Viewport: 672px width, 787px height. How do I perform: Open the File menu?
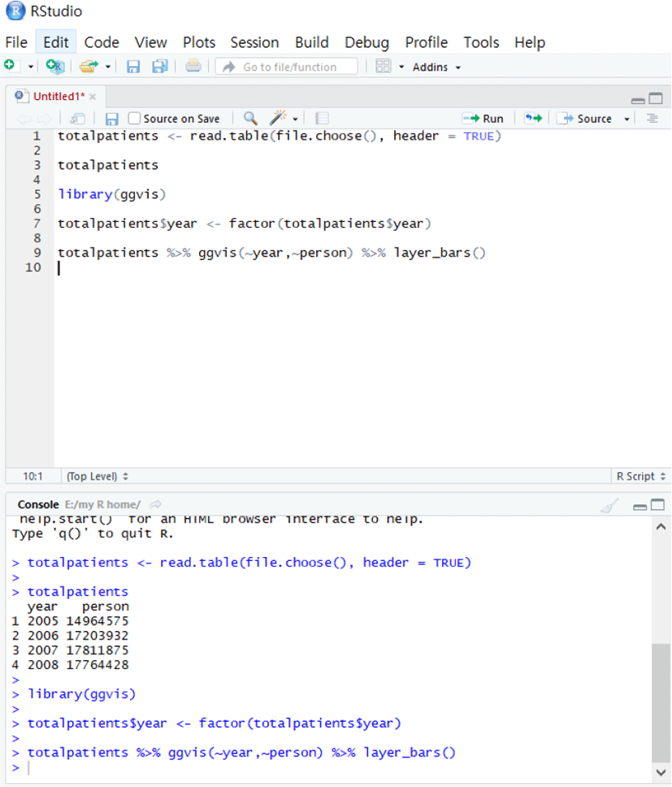pyautogui.click(x=16, y=42)
